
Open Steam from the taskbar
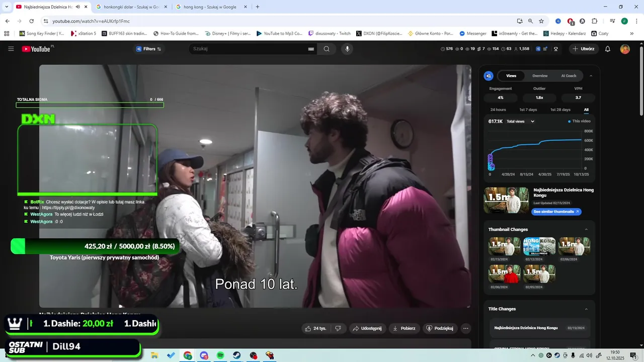236,355
